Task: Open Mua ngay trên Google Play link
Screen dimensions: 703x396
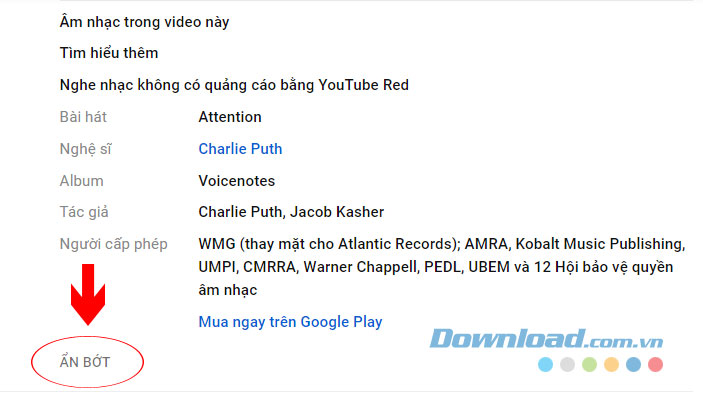Action: point(291,322)
